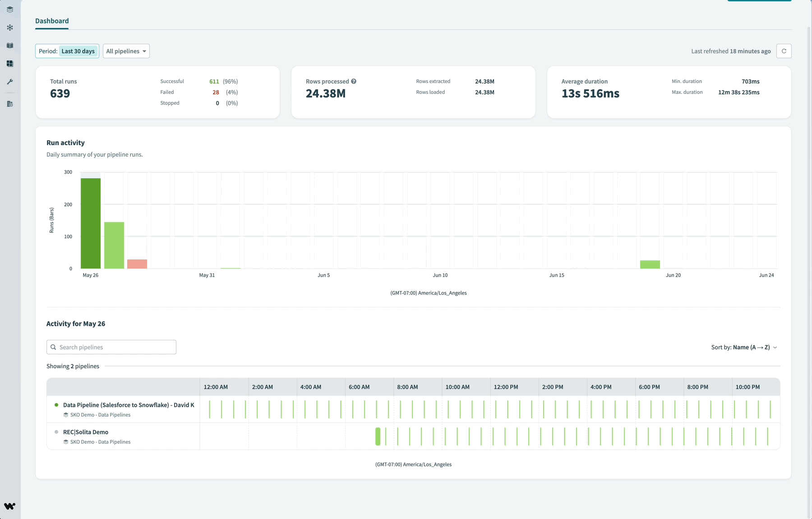Click the Search pipelines input field
812x519 pixels.
pos(111,347)
